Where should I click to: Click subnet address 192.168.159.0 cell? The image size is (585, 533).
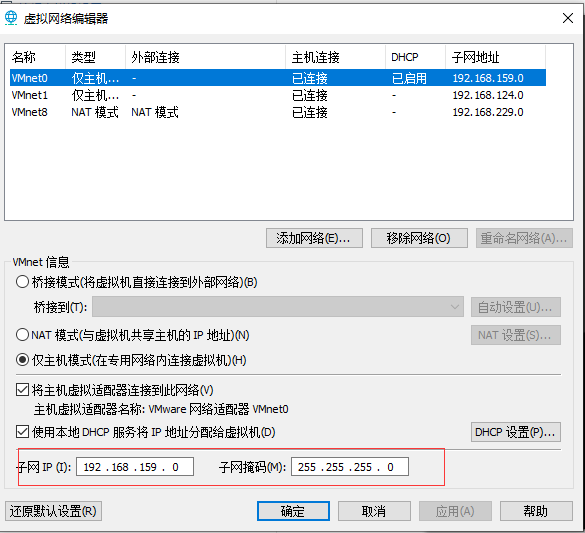click(x=488, y=78)
